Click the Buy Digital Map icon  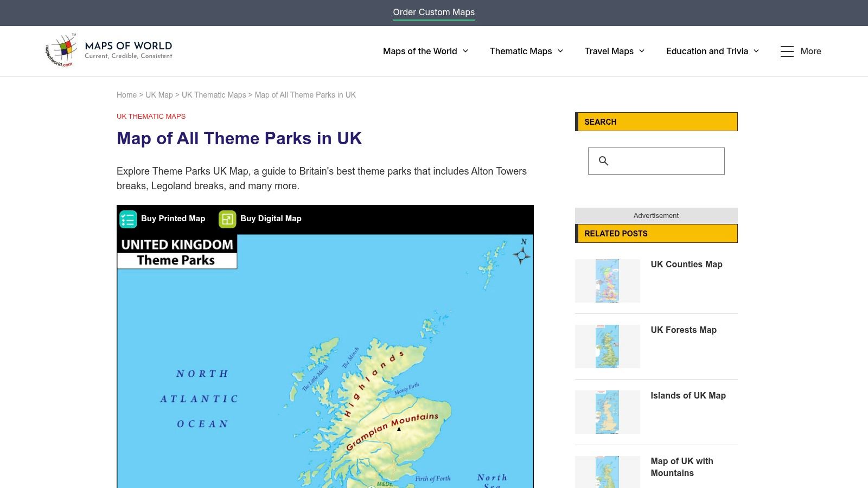click(227, 219)
